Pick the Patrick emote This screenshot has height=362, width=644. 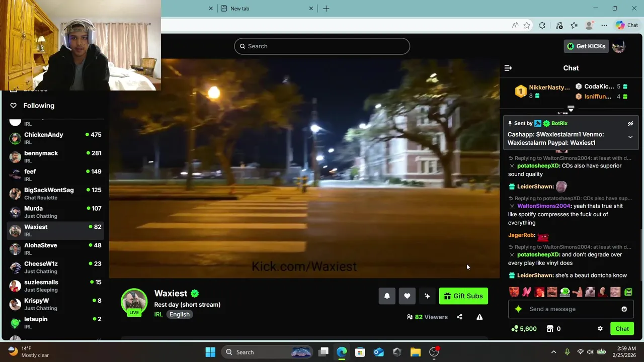[x=577, y=292]
